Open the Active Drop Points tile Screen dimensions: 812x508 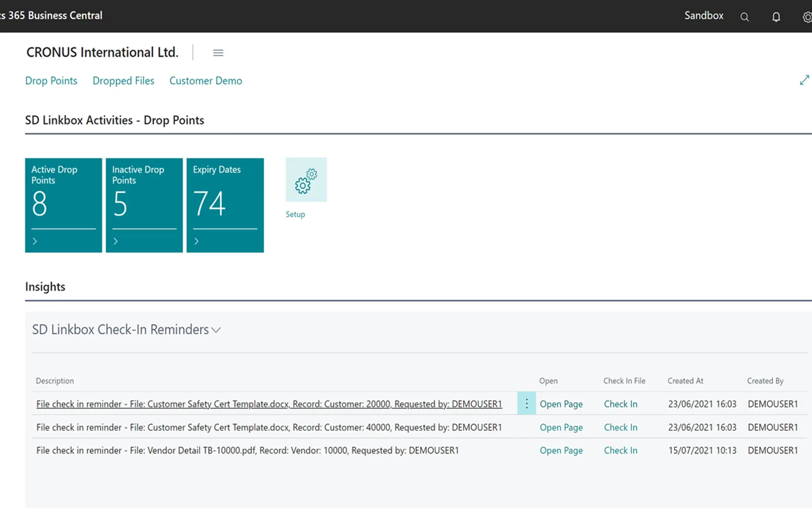63,205
